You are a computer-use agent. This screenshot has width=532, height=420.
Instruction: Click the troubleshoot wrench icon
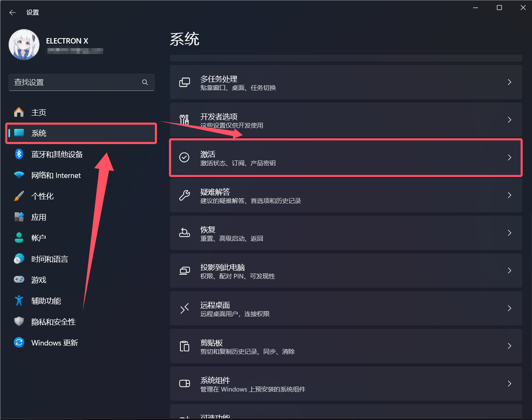click(x=184, y=195)
